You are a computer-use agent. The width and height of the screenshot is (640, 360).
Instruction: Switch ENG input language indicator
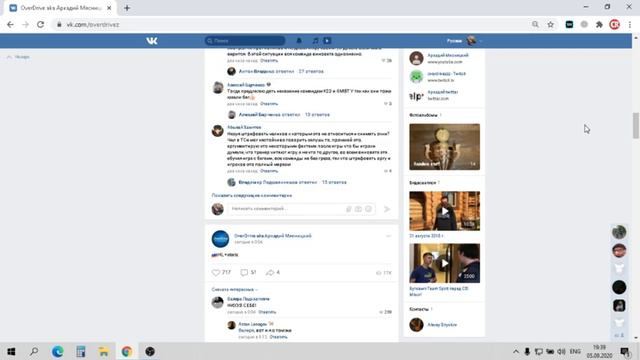(575, 351)
